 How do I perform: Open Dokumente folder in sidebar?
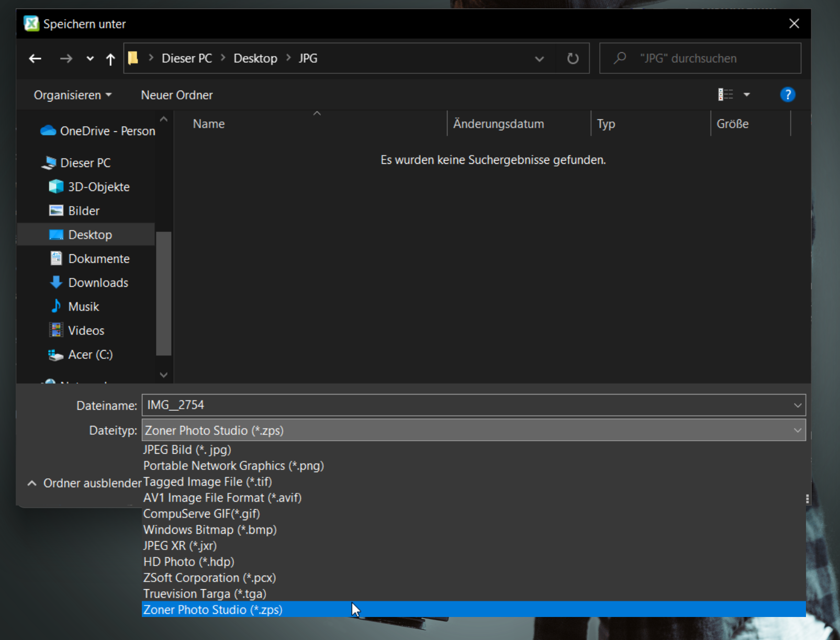click(x=89, y=259)
